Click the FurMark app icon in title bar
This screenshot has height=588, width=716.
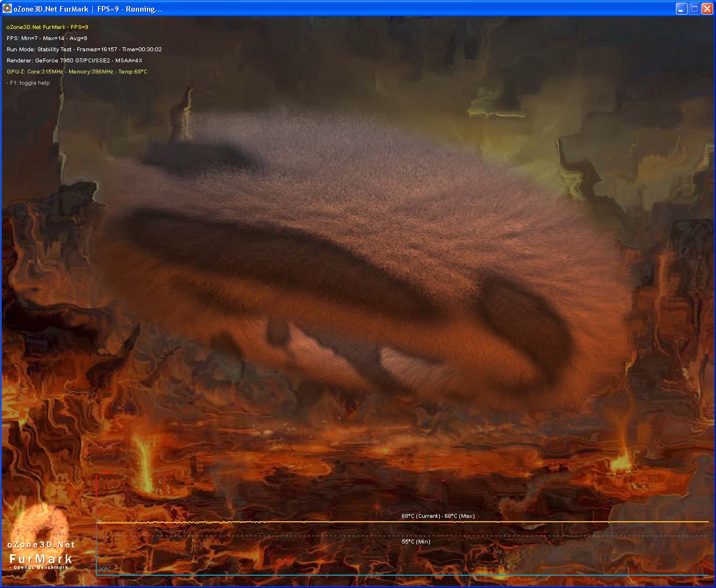(7, 9)
